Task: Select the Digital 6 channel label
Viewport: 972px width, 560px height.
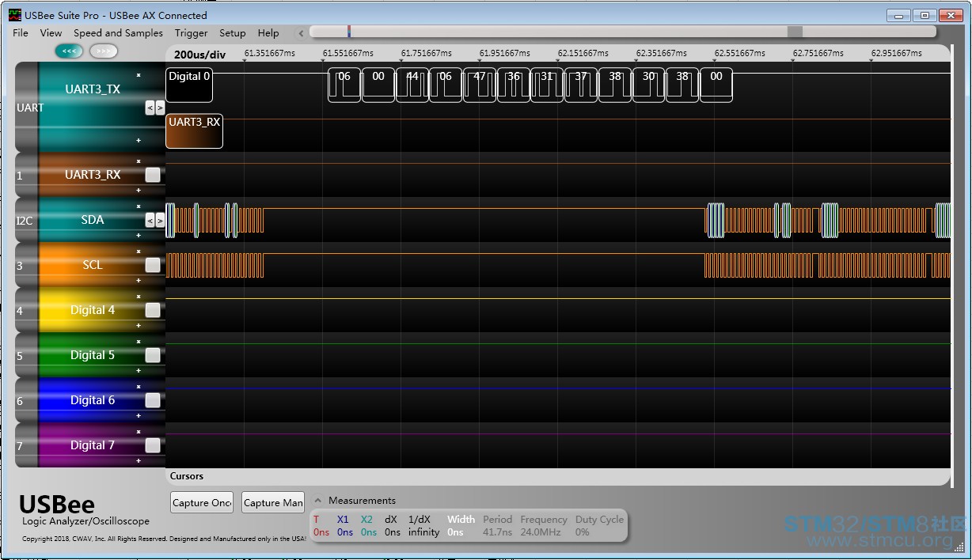Action: [x=93, y=400]
